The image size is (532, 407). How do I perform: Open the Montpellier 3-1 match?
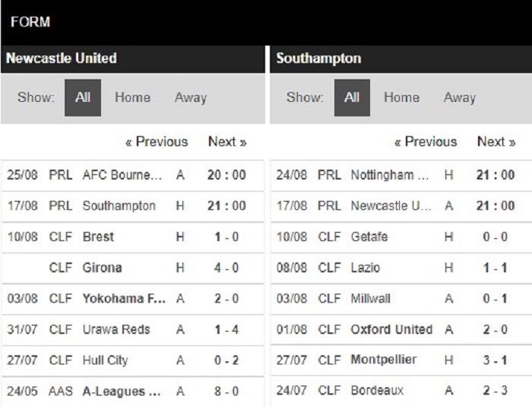click(401, 360)
